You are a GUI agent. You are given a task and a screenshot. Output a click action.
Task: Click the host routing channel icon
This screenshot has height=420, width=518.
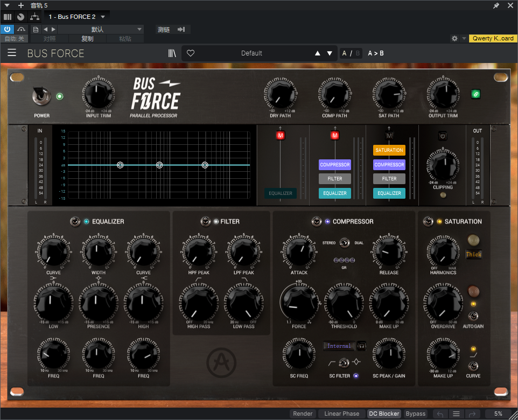click(x=34, y=17)
